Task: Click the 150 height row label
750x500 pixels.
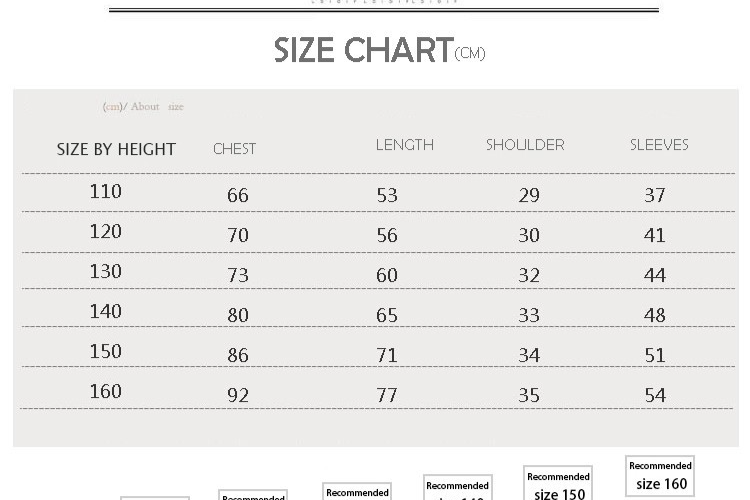Action: pos(105,351)
